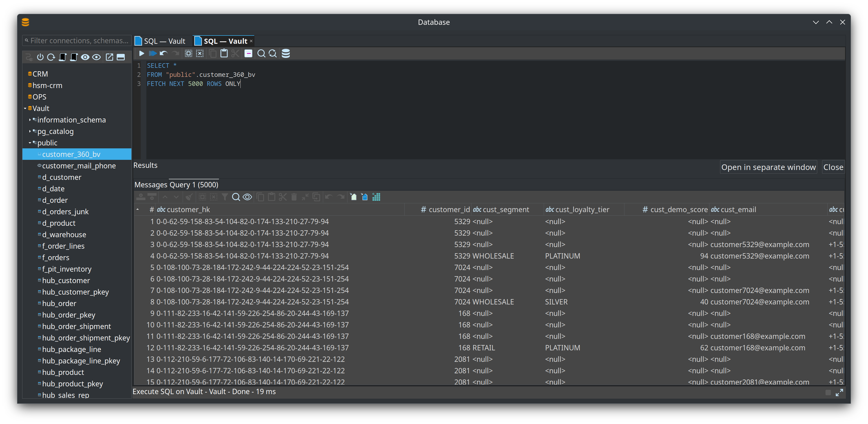The width and height of the screenshot is (868, 424).
Task: Click Open in separate window button
Action: coord(768,167)
